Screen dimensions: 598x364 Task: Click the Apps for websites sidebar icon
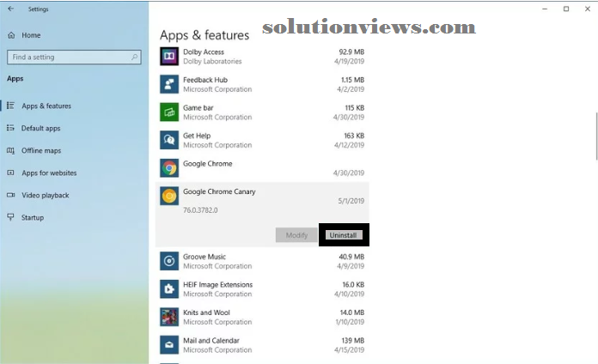point(10,173)
